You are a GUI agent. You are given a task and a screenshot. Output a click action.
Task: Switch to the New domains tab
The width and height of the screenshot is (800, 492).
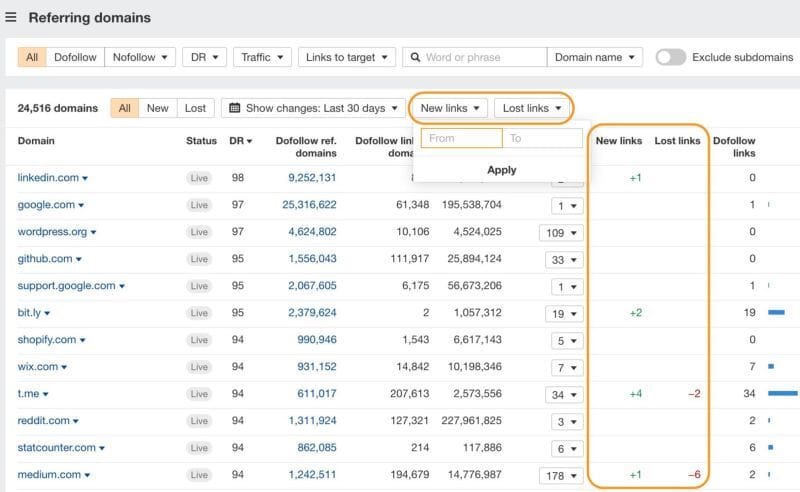click(x=158, y=108)
